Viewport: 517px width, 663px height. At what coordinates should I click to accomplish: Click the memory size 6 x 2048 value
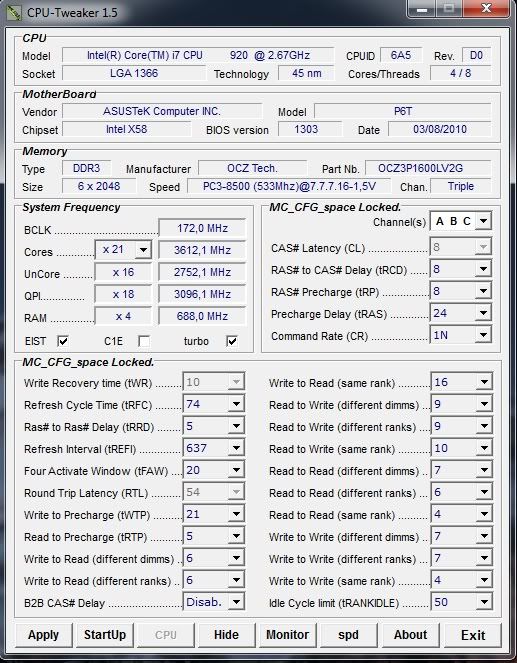pyautogui.click(x=99, y=186)
